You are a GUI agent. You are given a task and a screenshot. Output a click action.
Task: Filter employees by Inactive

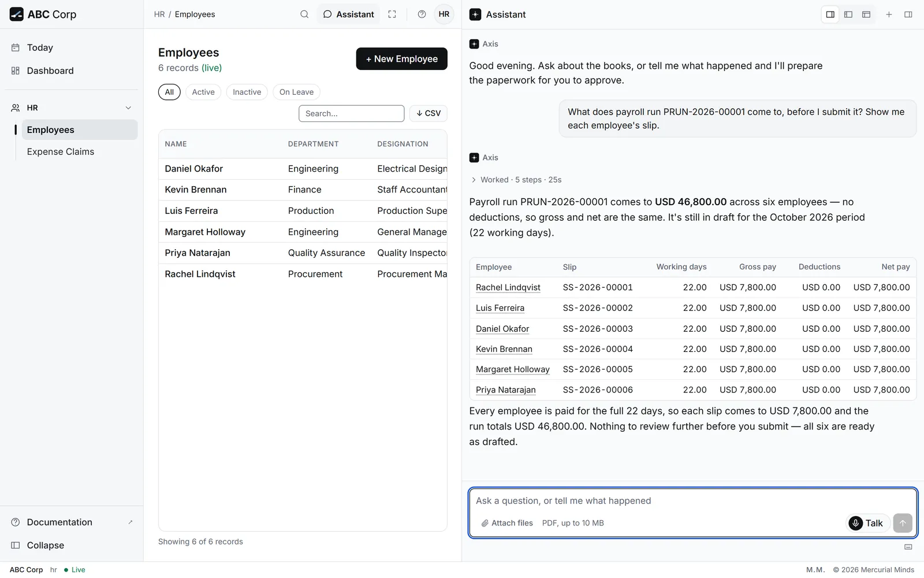[247, 92]
